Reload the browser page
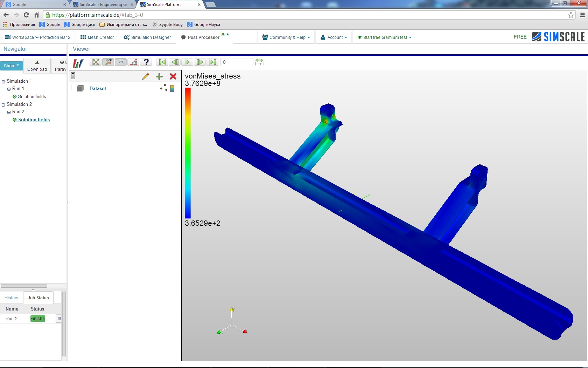The image size is (588, 368). (26, 15)
